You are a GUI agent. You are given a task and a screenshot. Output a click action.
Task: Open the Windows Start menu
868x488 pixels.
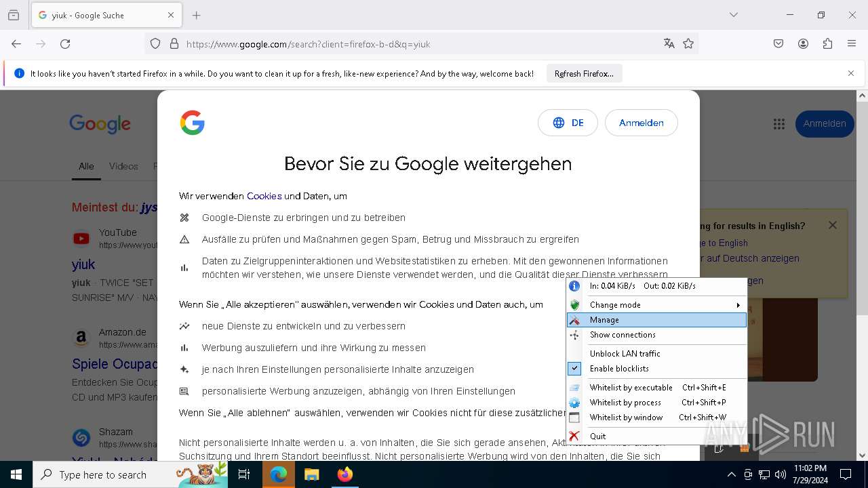click(16, 474)
